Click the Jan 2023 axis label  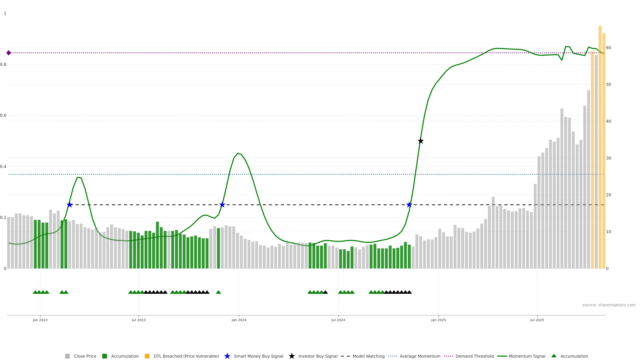pyautogui.click(x=40, y=320)
